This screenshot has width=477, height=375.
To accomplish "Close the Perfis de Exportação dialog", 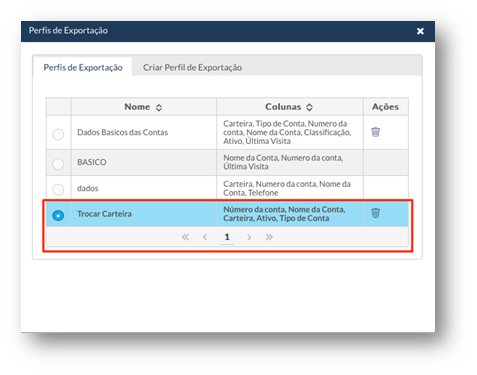I will pos(420,31).
